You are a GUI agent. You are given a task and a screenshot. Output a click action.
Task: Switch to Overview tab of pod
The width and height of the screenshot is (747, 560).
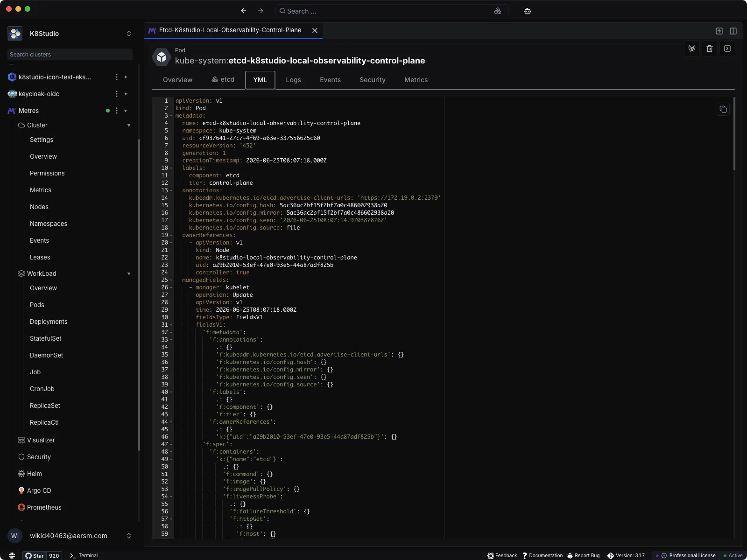pos(177,80)
